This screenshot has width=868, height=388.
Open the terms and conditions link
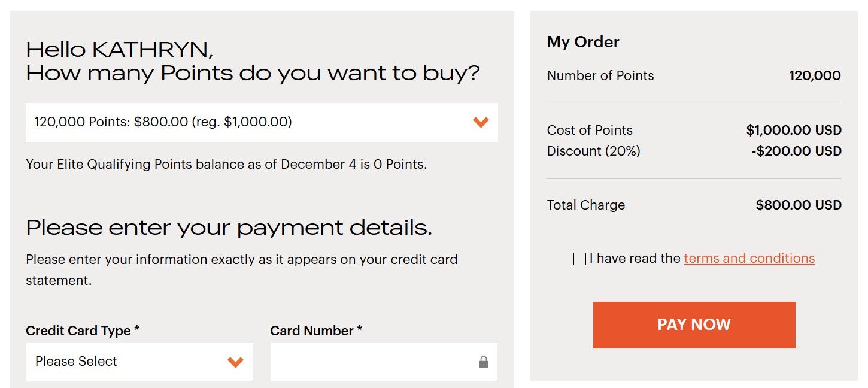pyautogui.click(x=748, y=258)
